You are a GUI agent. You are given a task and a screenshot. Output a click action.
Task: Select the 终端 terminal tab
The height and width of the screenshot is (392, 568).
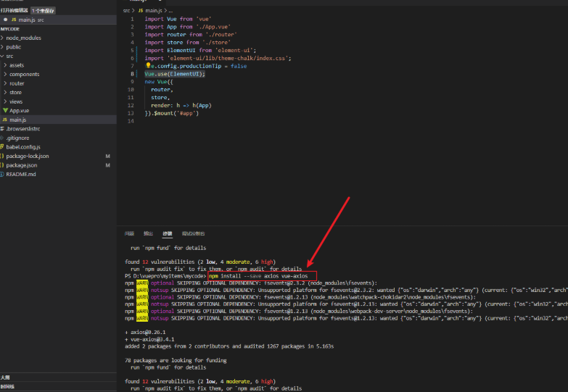point(168,233)
